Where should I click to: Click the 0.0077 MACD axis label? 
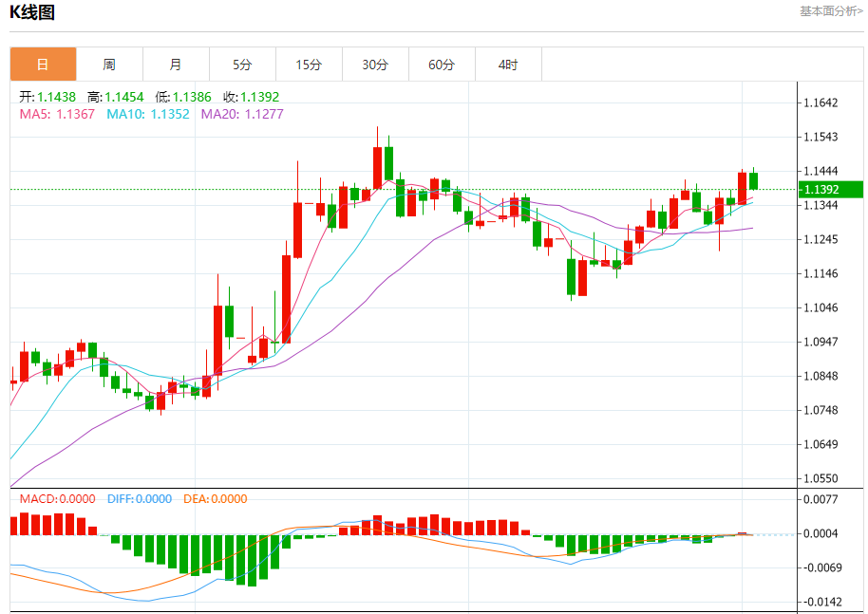821,499
